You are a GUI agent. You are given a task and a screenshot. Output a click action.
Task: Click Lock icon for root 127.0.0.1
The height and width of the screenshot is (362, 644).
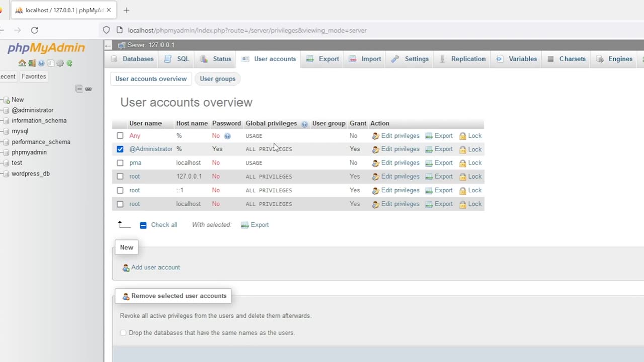463,176
